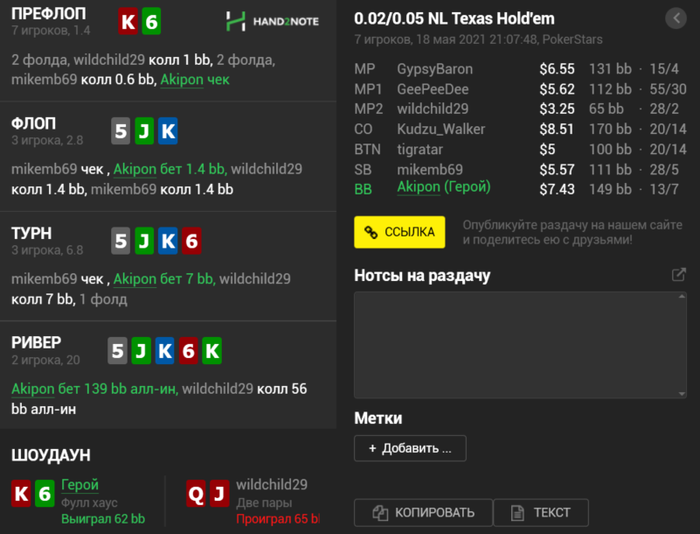Screen dimensions: 700x534
Task: Click inside the hand notes text area
Action: pos(516,345)
